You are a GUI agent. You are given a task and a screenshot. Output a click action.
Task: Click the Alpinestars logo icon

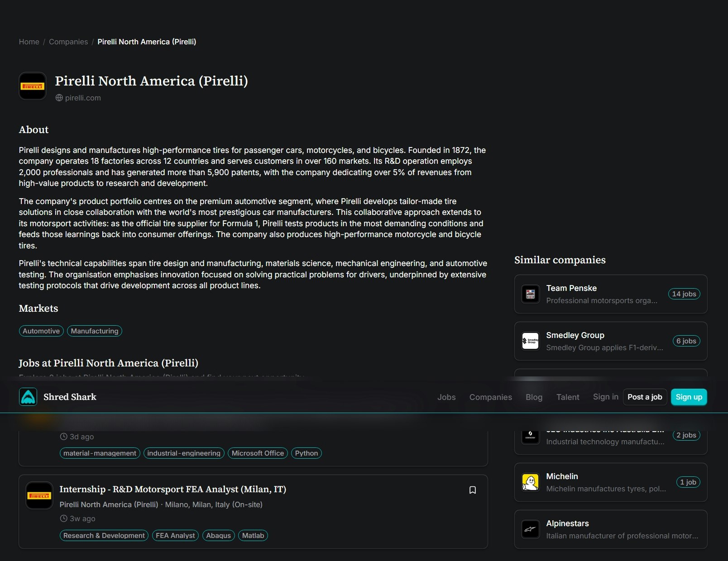point(531,529)
